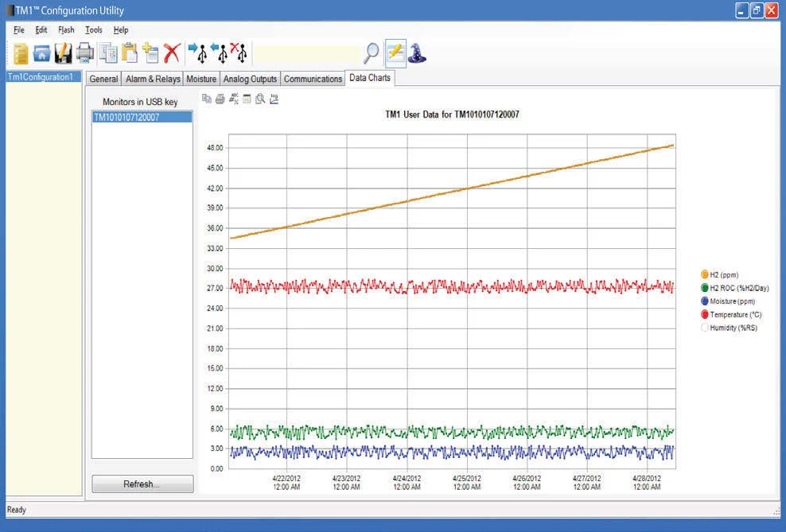Save configuration with the floppy disk icon
The image size is (786, 532).
[63, 53]
